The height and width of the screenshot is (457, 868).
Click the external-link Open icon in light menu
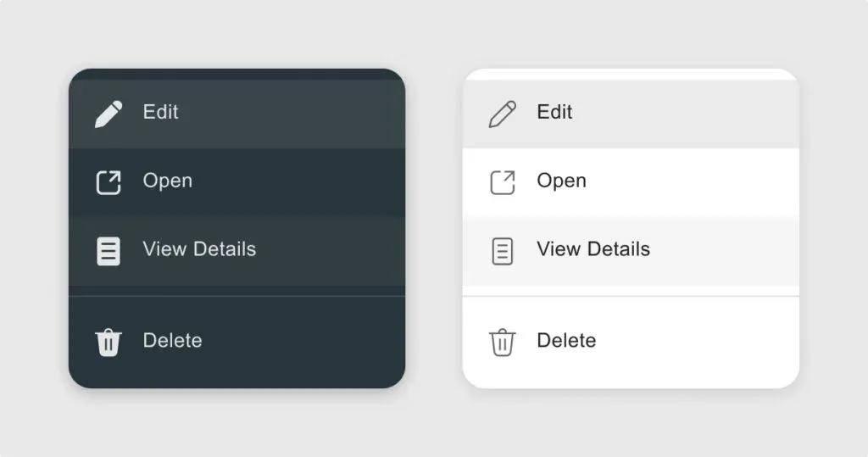503,182
